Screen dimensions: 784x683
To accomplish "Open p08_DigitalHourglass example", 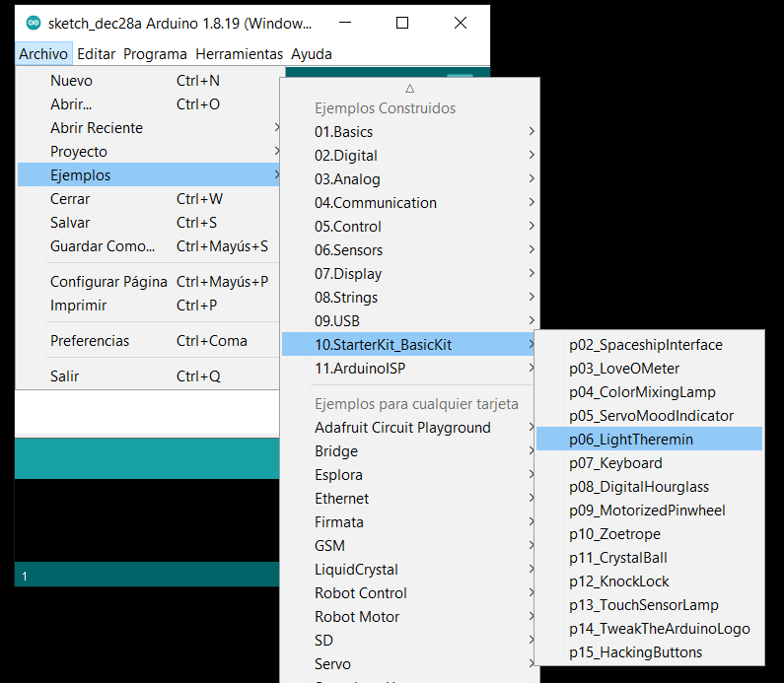I will coord(649,487).
